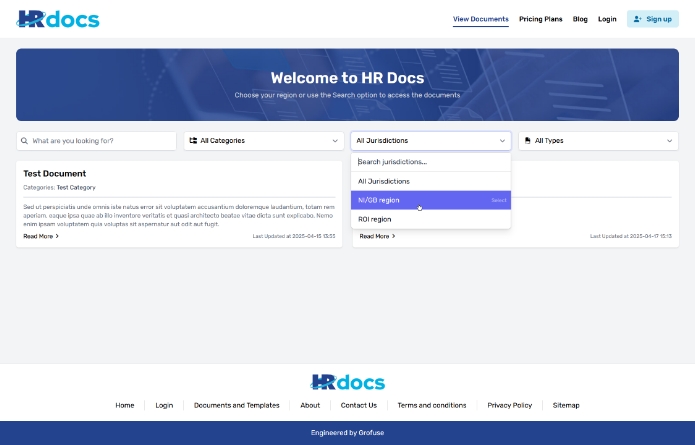Click the All Categories list icon
The image size is (695, 445).
(x=193, y=141)
